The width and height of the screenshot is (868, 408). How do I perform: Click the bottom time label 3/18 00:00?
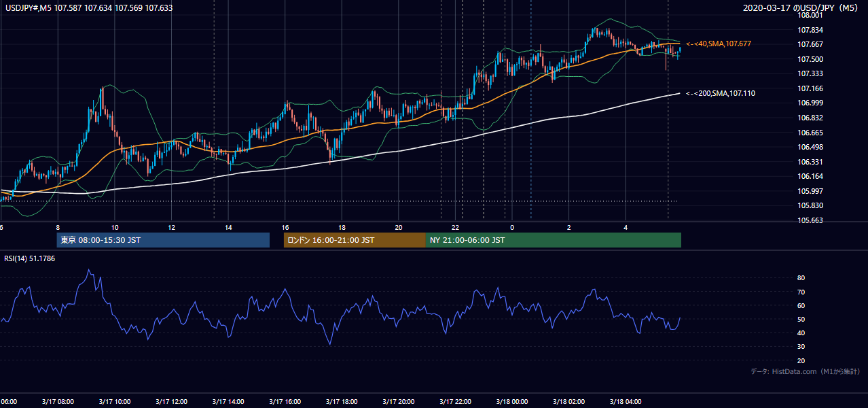pos(512,401)
